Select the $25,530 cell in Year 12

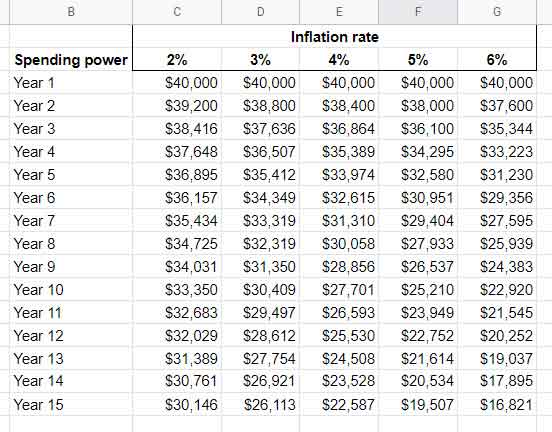339,336
